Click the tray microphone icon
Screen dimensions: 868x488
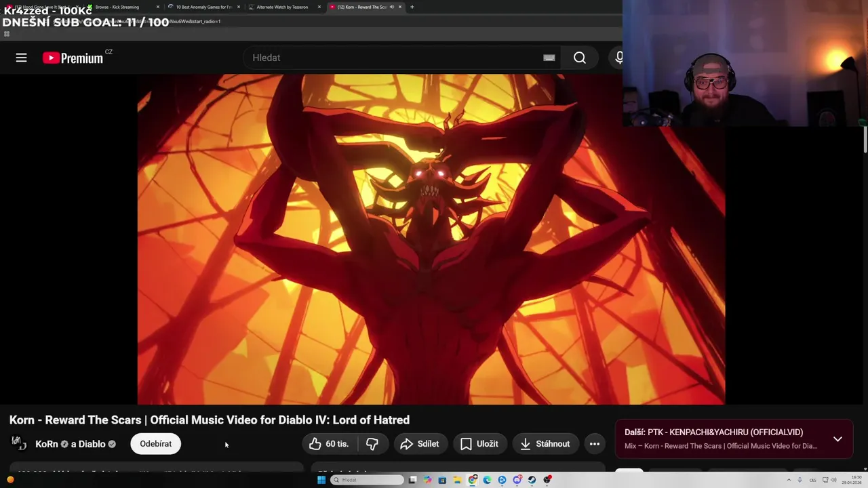pos(800,480)
